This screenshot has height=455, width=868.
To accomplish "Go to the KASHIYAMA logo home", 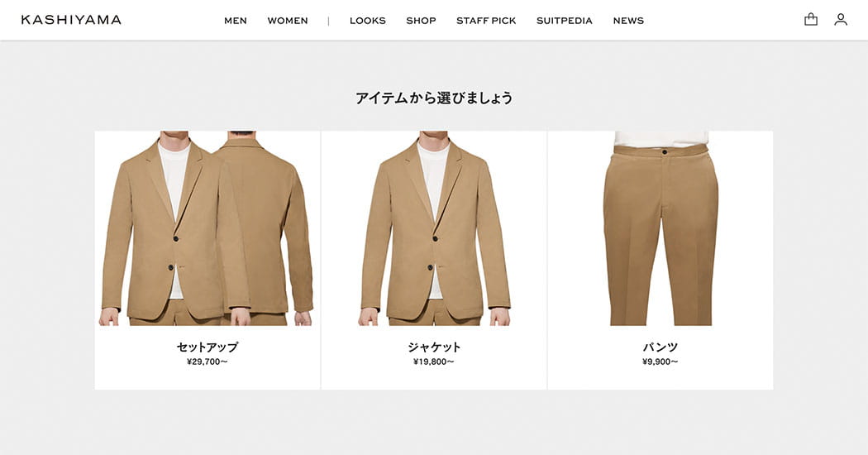I will pyautogui.click(x=71, y=20).
